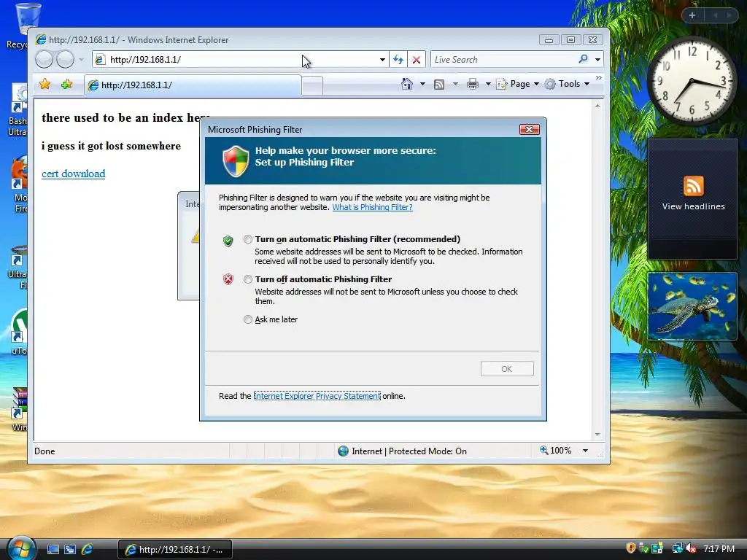Expand the Home button dropdown arrow
747x560 pixels.
422,84
